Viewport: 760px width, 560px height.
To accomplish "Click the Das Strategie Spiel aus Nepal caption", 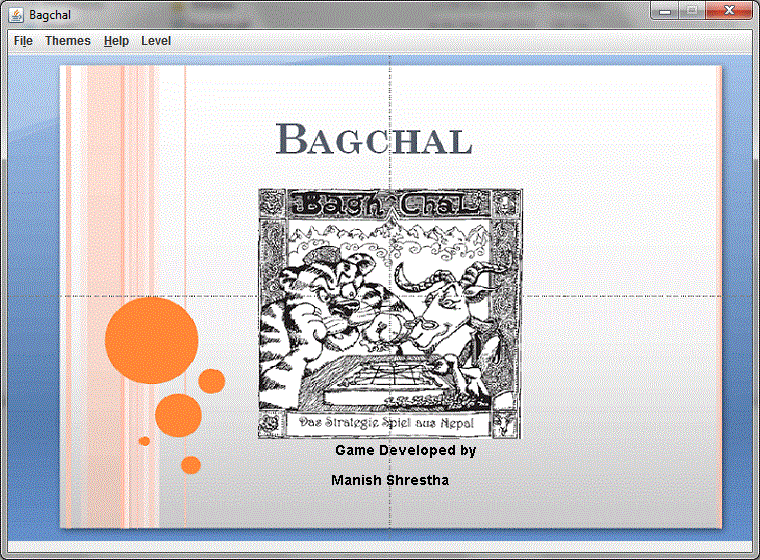I will coord(390,424).
